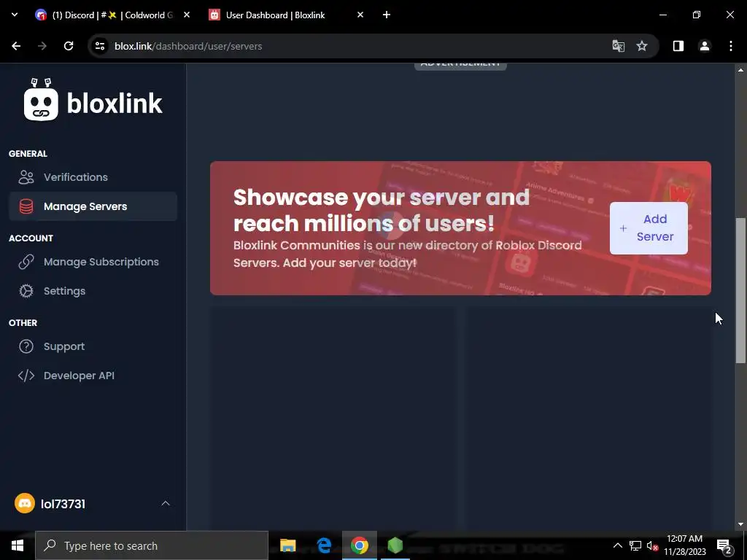Image resolution: width=747 pixels, height=560 pixels.
Task: Click the network icon in system tray
Action: [x=635, y=545]
